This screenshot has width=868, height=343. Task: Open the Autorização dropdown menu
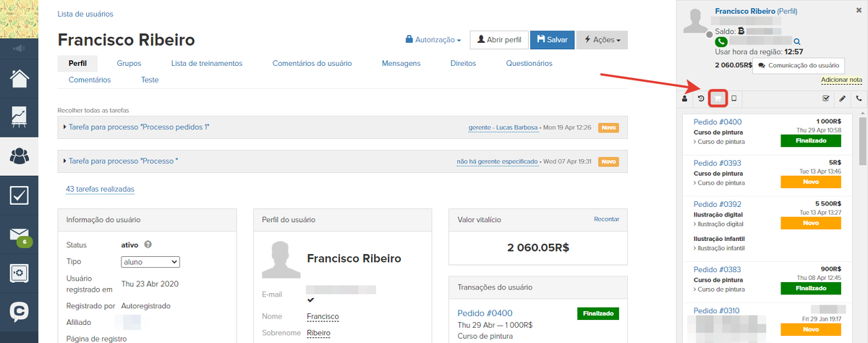point(433,40)
